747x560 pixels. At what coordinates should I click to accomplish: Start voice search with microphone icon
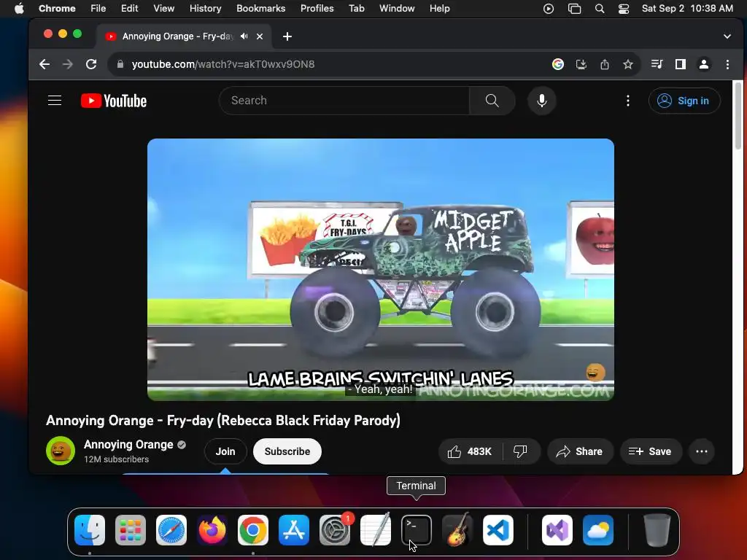[542, 101]
